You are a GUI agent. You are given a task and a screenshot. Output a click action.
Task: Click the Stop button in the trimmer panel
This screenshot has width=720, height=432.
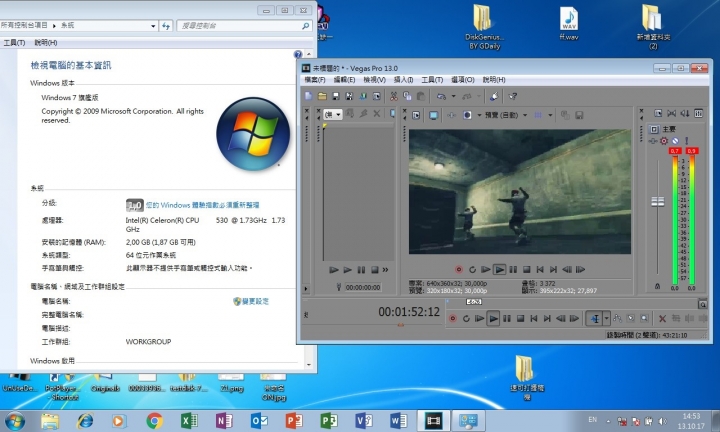375,270
